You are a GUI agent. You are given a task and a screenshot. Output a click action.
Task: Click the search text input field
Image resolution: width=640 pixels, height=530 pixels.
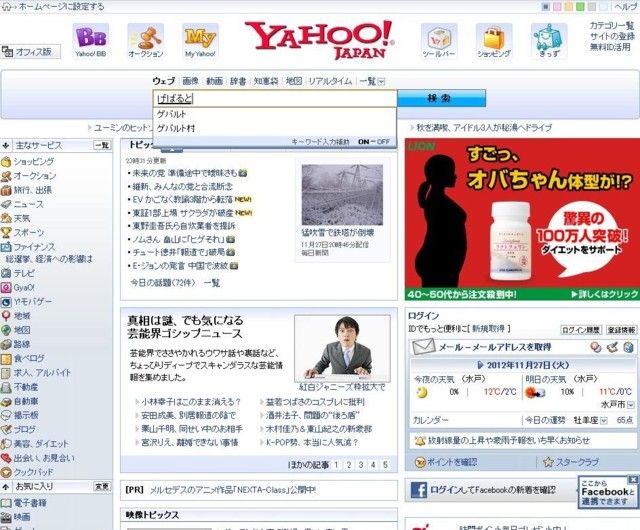point(275,98)
